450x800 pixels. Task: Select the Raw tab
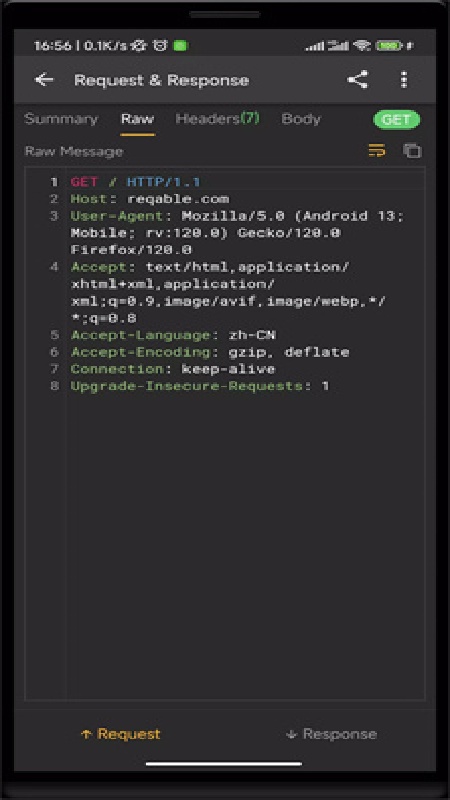(x=137, y=119)
